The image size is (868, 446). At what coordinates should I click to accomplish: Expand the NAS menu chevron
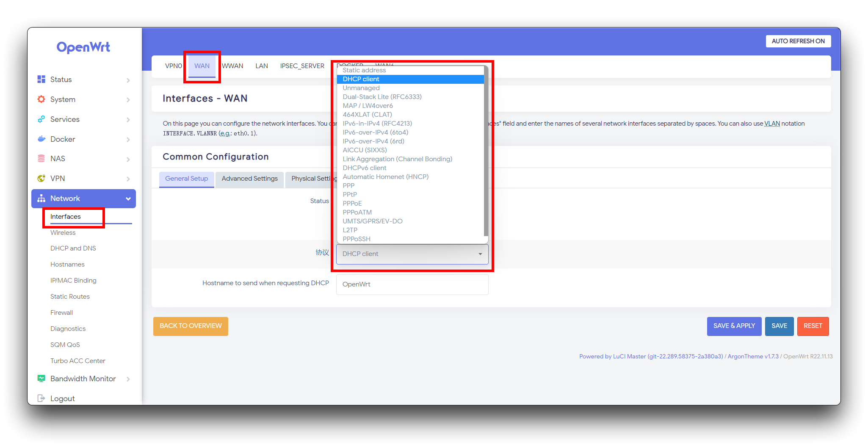tap(128, 159)
